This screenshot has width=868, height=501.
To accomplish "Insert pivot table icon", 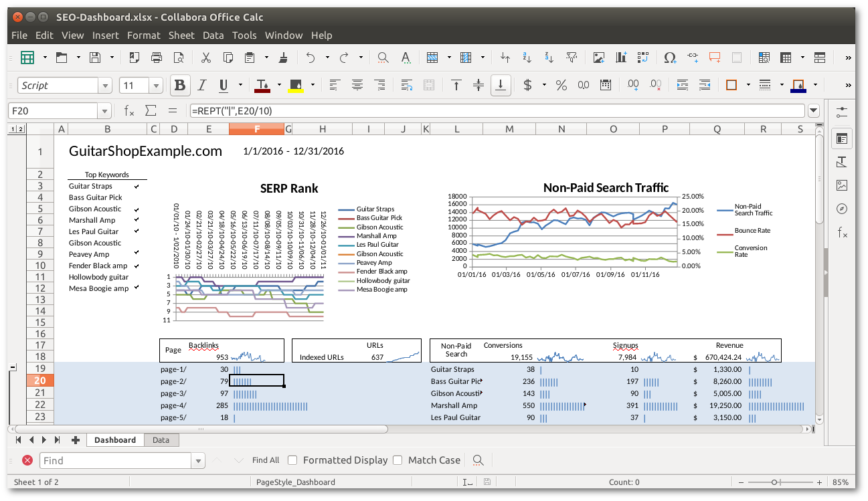I will coord(643,58).
